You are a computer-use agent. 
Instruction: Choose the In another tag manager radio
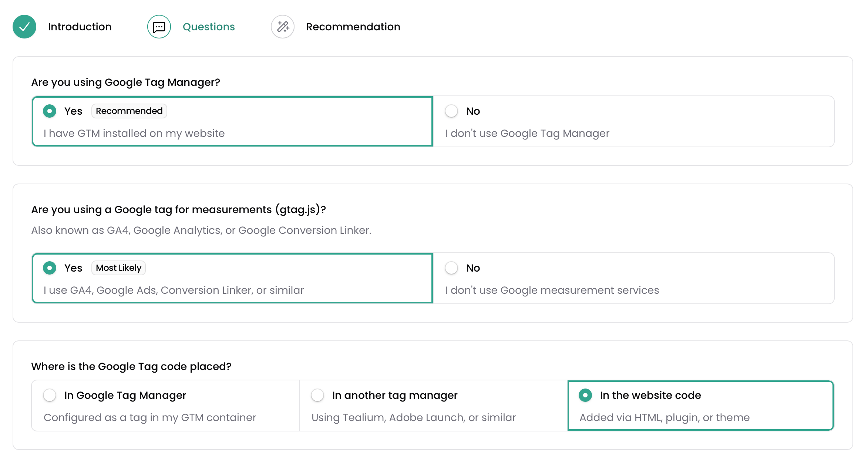[317, 395]
